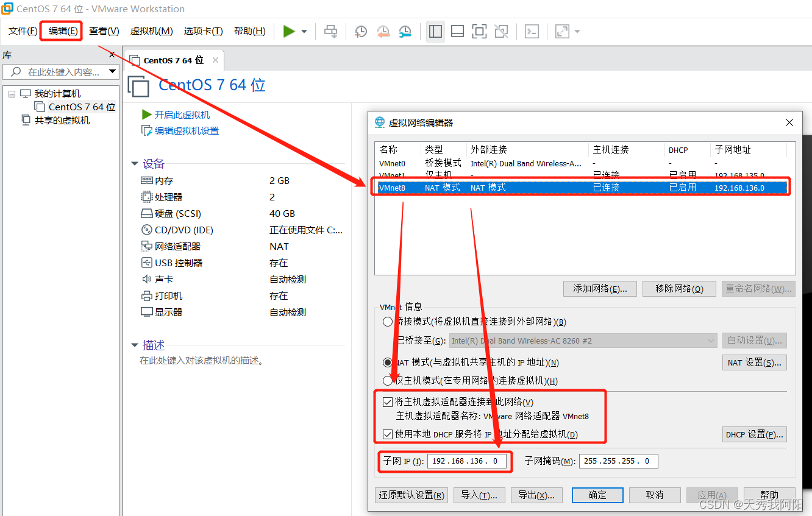Toggle the thumbnail bar view icon
This screenshot has height=516, width=812.
click(x=457, y=31)
